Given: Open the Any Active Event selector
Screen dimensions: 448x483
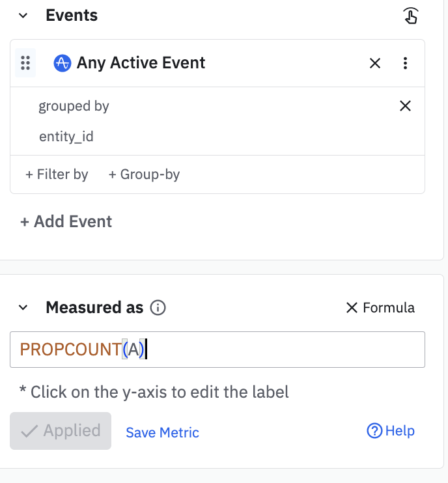Looking at the screenshot, I should click(x=141, y=63).
